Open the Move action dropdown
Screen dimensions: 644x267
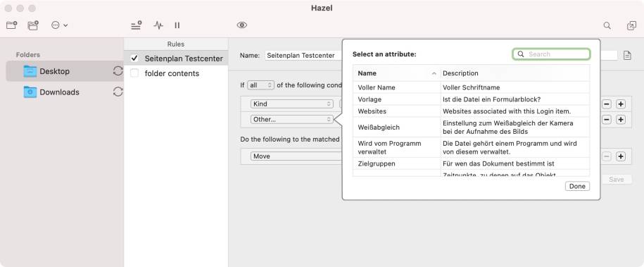(x=296, y=156)
